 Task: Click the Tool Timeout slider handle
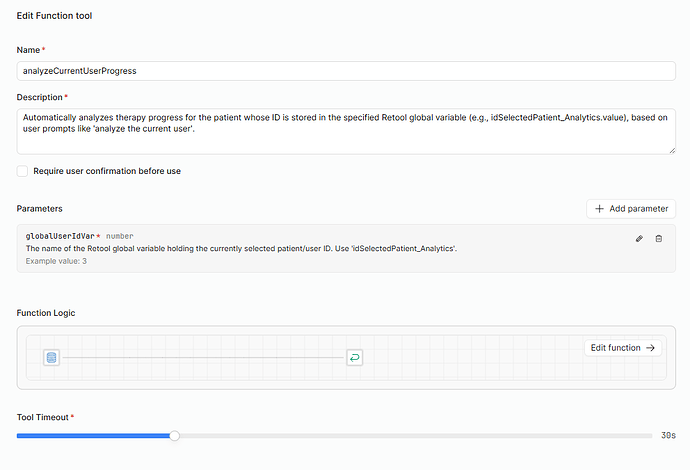[x=175, y=435]
